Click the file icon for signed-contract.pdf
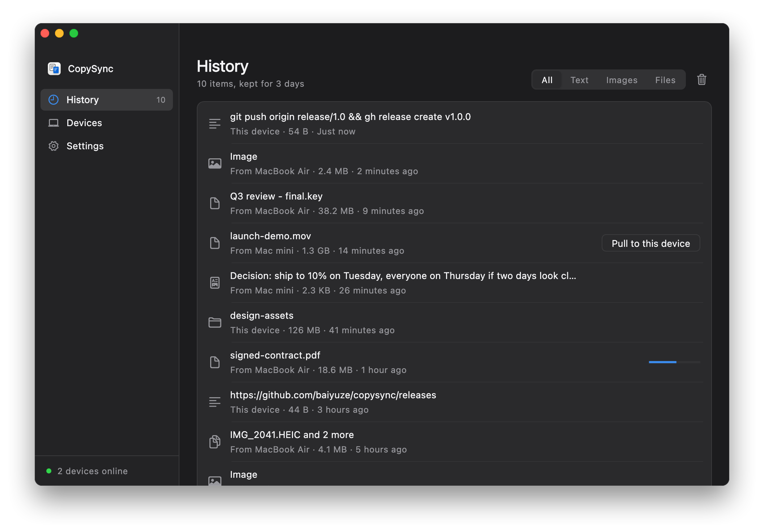Screen dimensions: 764x532 coord(215,362)
